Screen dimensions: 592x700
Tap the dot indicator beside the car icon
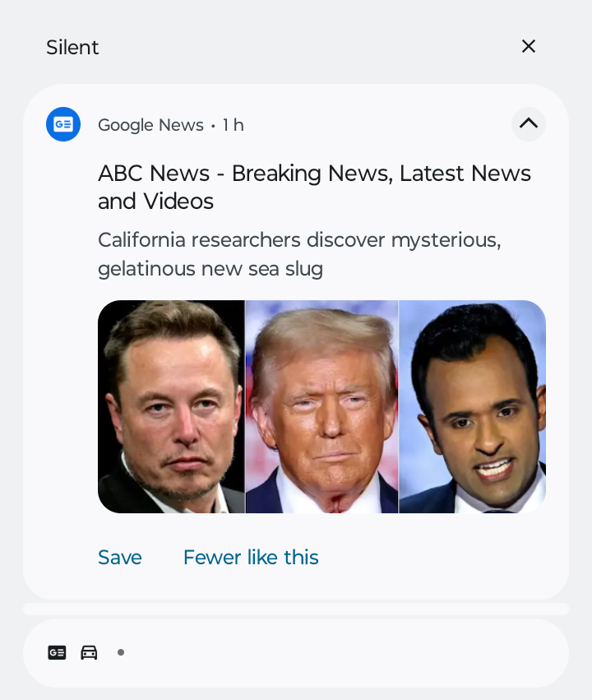[120, 652]
